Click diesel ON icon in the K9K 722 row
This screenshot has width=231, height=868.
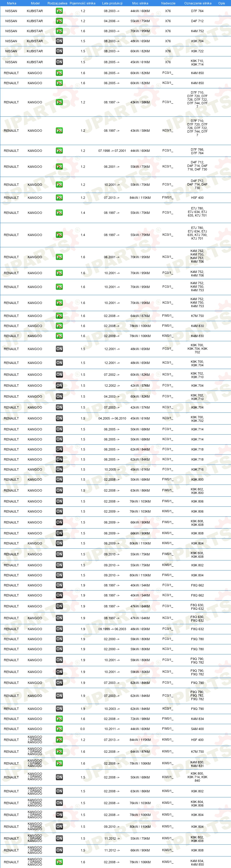pos(59,51)
